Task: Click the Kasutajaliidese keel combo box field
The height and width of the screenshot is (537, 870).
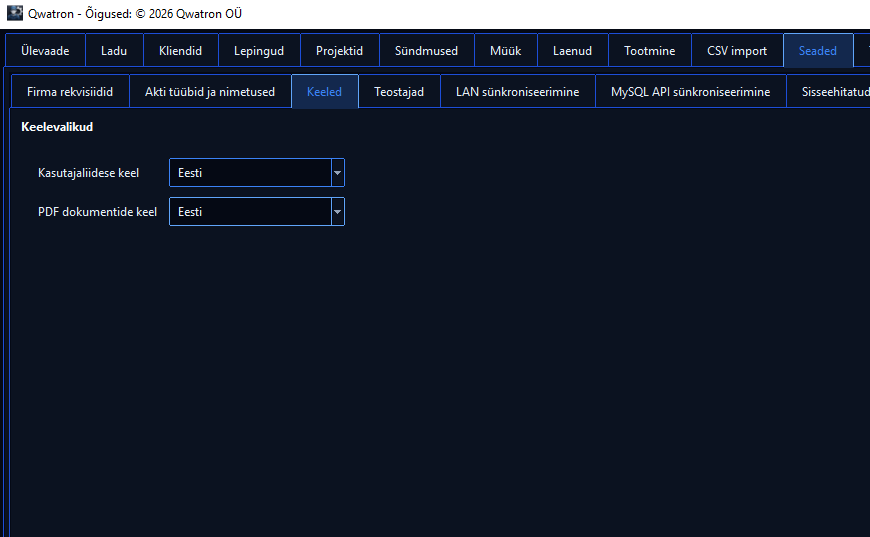Action: tap(257, 173)
